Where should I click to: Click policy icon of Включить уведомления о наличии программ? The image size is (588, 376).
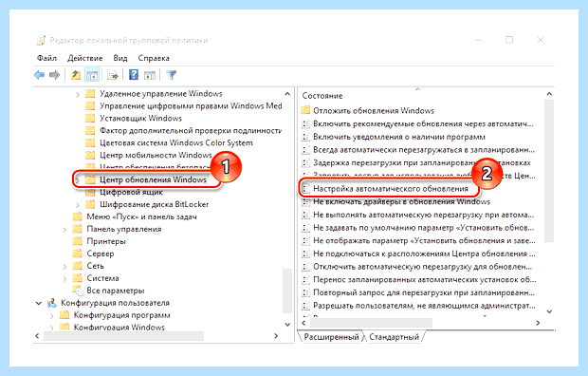306,137
